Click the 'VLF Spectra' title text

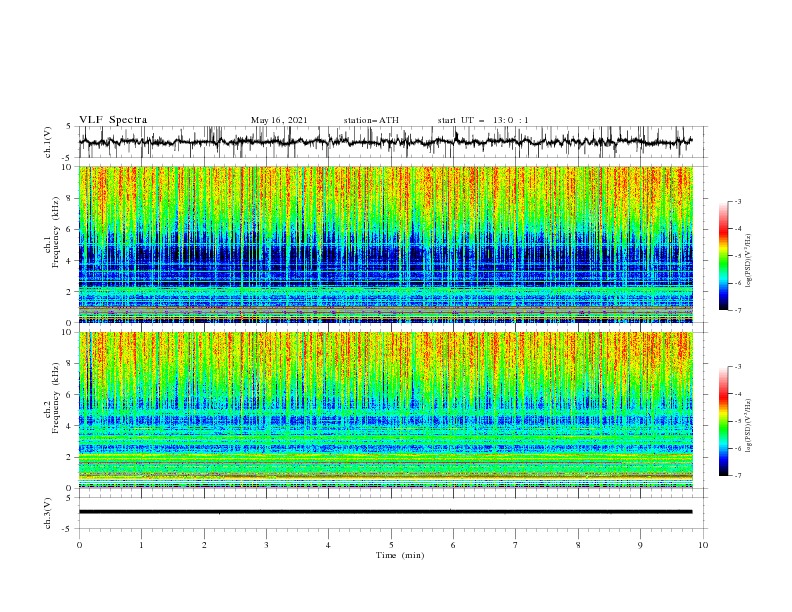[x=113, y=120]
